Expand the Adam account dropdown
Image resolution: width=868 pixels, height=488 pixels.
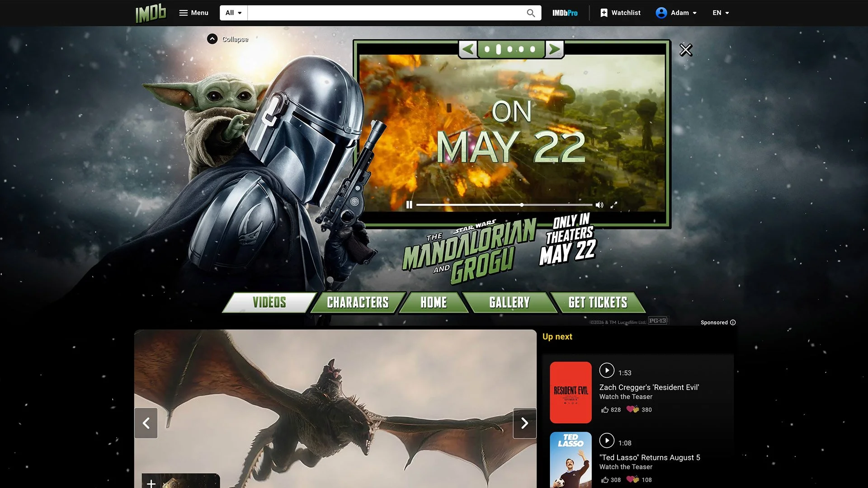[676, 13]
